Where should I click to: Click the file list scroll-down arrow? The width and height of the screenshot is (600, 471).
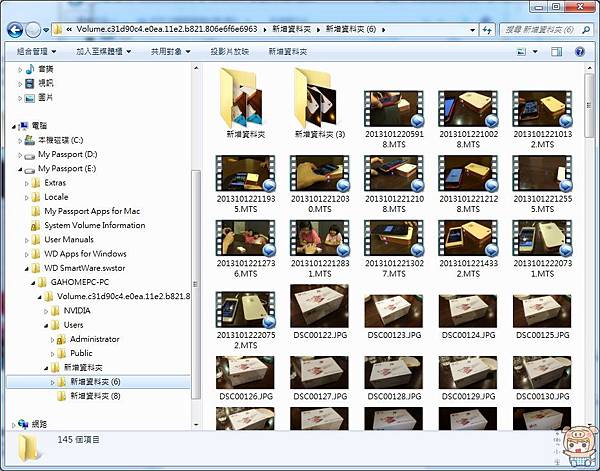coord(589,425)
